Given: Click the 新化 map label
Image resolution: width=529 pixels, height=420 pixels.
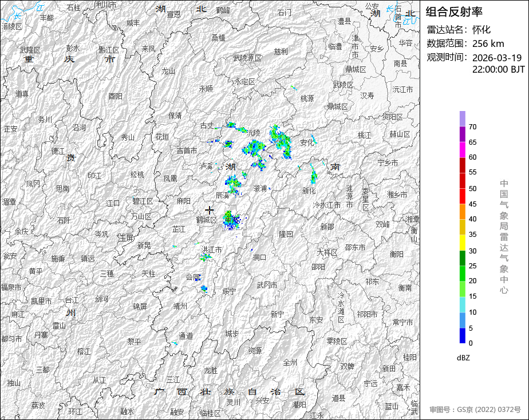Looking at the screenshot, I should (309, 191).
